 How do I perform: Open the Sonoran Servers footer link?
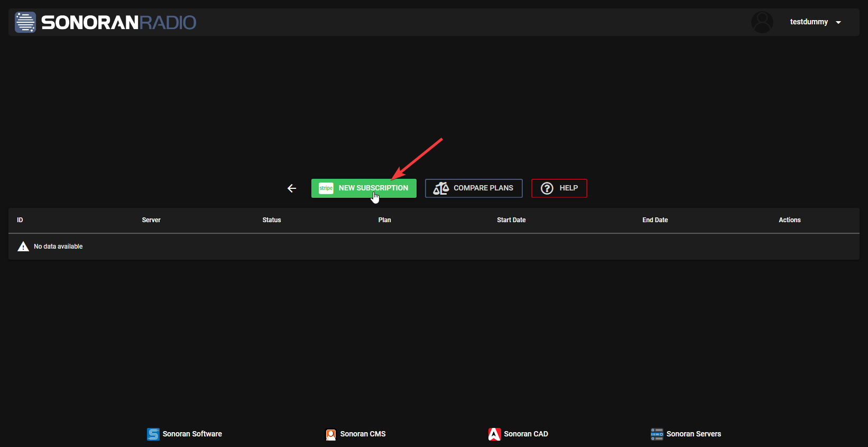pos(686,434)
